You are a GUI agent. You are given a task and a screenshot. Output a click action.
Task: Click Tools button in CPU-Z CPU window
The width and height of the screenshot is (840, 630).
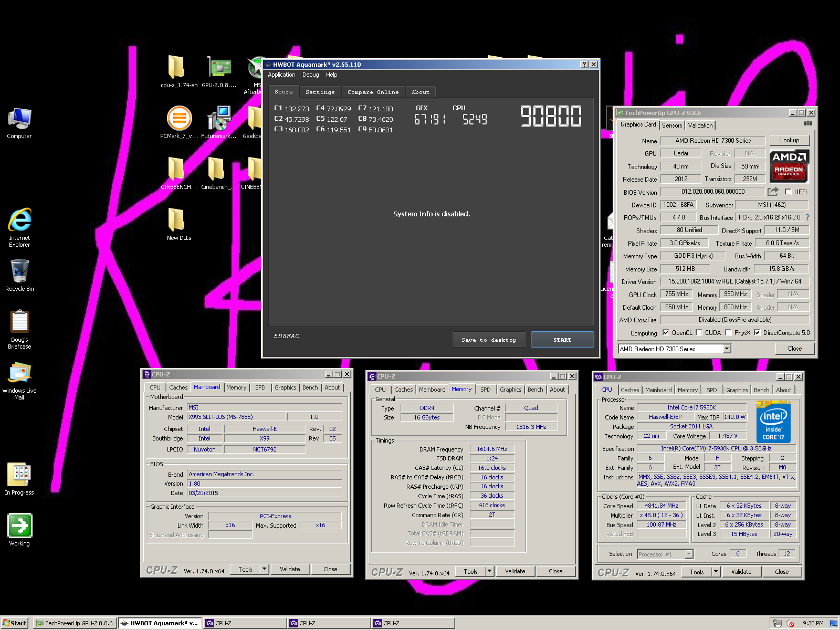pyautogui.click(x=697, y=572)
